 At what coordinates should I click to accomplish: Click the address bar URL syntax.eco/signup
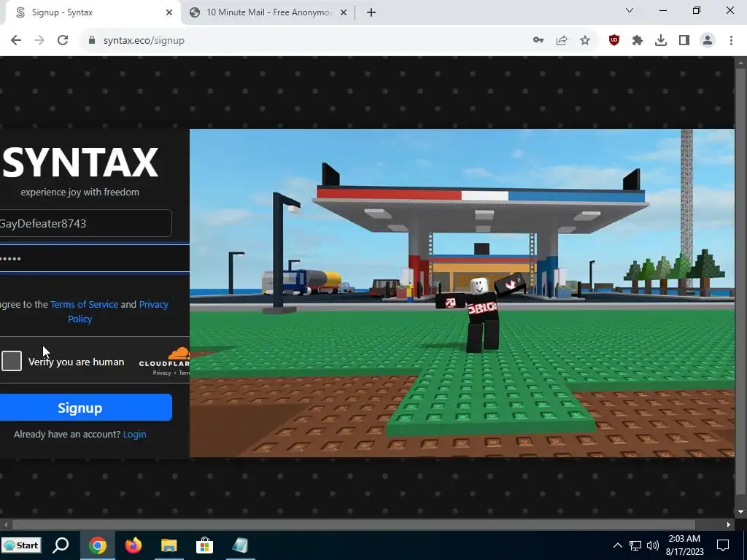coord(144,41)
